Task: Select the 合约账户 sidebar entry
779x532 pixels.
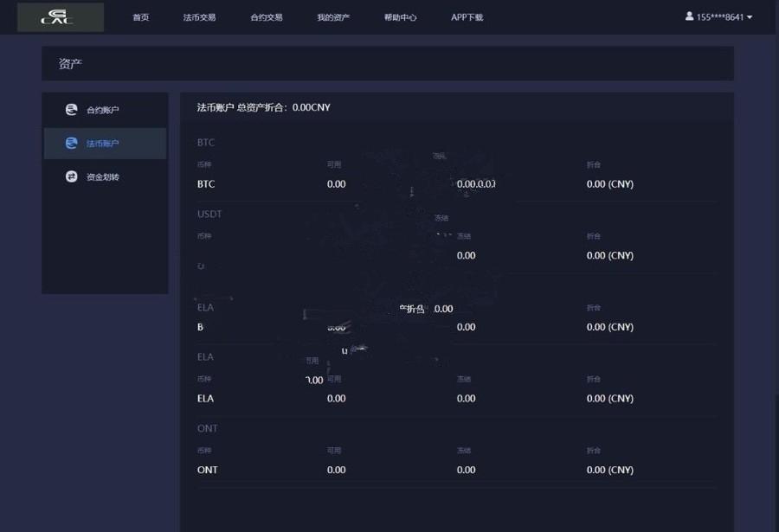Action: (x=102, y=109)
